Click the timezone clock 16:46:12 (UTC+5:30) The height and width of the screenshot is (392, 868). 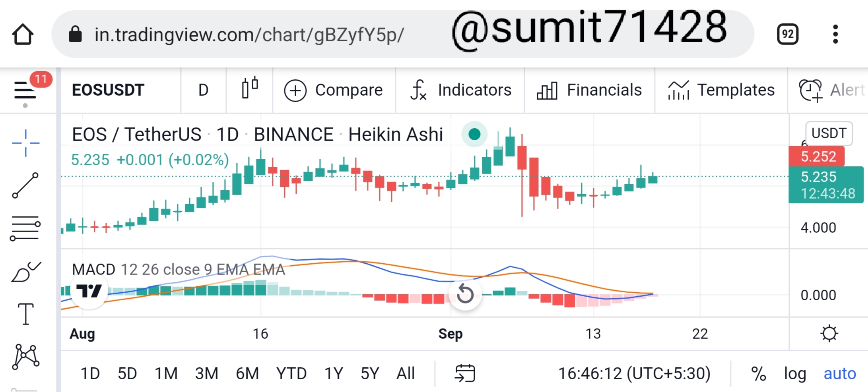point(634,374)
